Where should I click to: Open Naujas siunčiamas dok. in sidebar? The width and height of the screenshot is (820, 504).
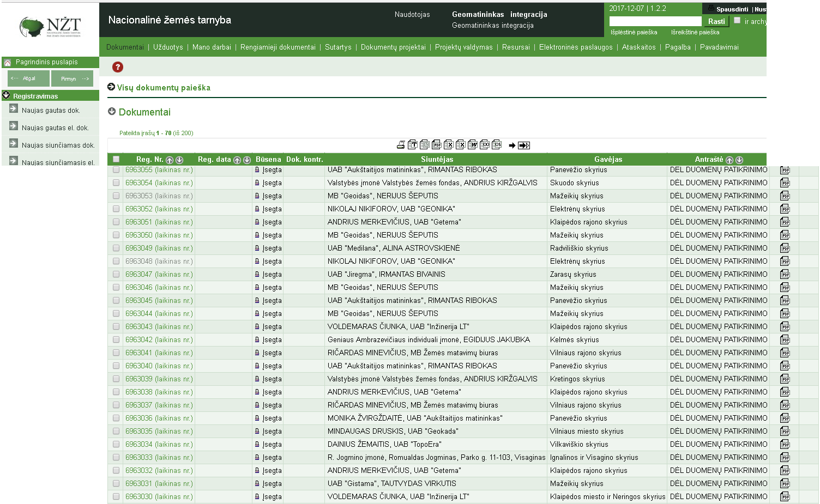[x=58, y=145]
